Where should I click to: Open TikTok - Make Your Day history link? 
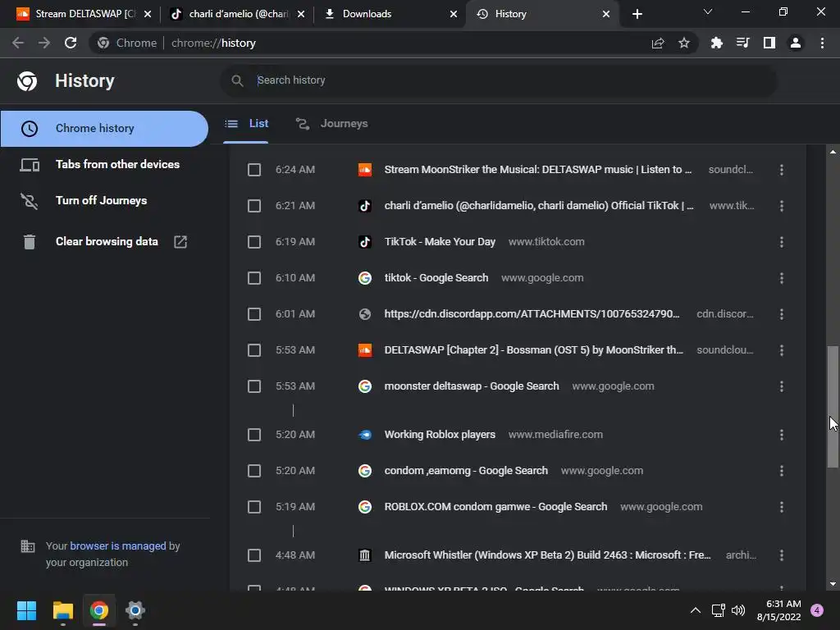440,242
